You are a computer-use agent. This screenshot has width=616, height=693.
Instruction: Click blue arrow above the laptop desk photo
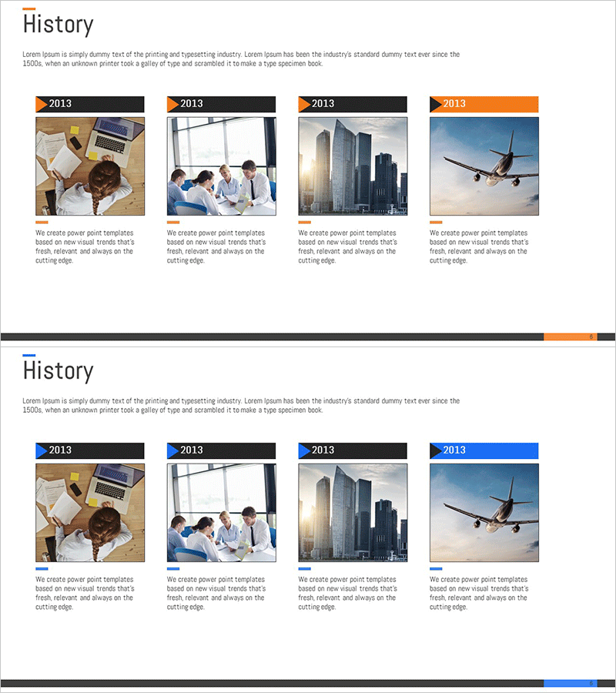[x=42, y=450]
